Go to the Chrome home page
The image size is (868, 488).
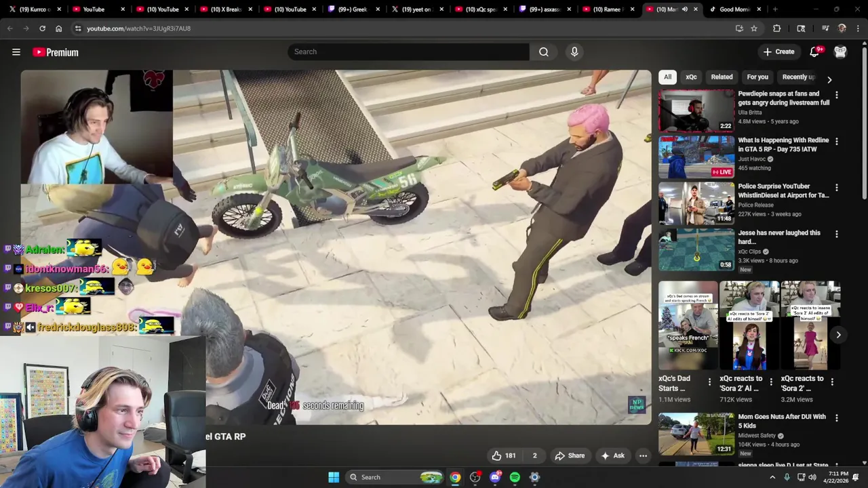(x=58, y=28)
